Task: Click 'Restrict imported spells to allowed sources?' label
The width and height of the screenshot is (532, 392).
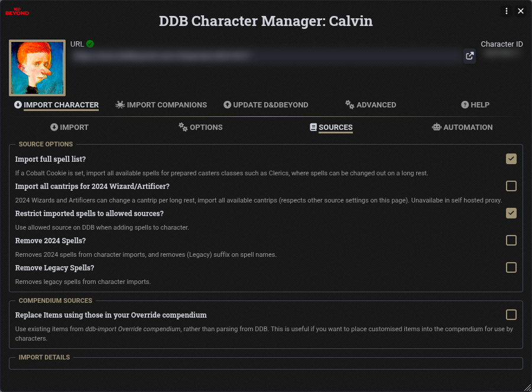Action: 90,214
